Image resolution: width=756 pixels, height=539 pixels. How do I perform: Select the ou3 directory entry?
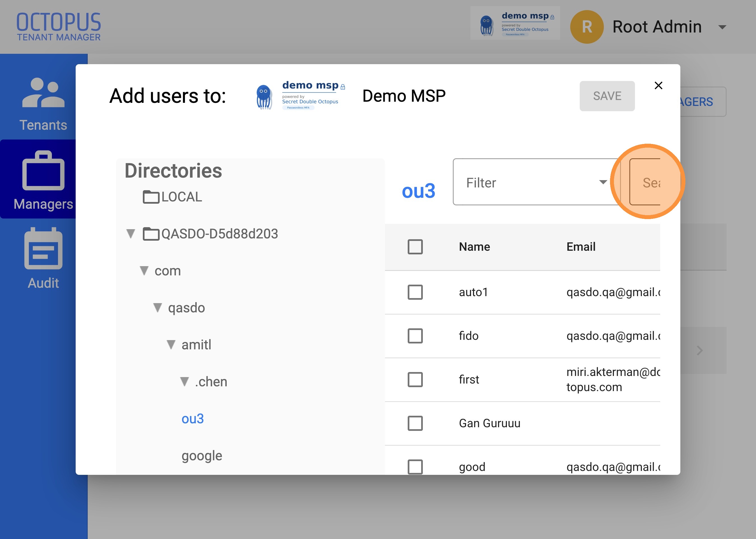tap(193, 419)
